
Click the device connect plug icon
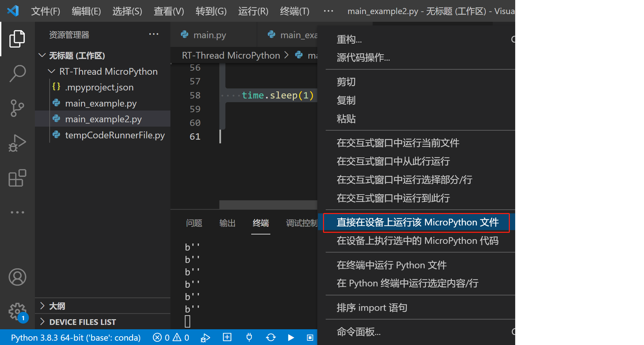249,337
